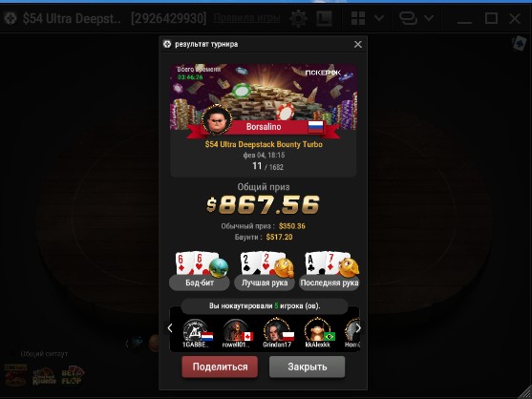Viewport: 532px width, 399px height.
Task: Show previous knocked-out players with left arrow
Action: point(170,328)
